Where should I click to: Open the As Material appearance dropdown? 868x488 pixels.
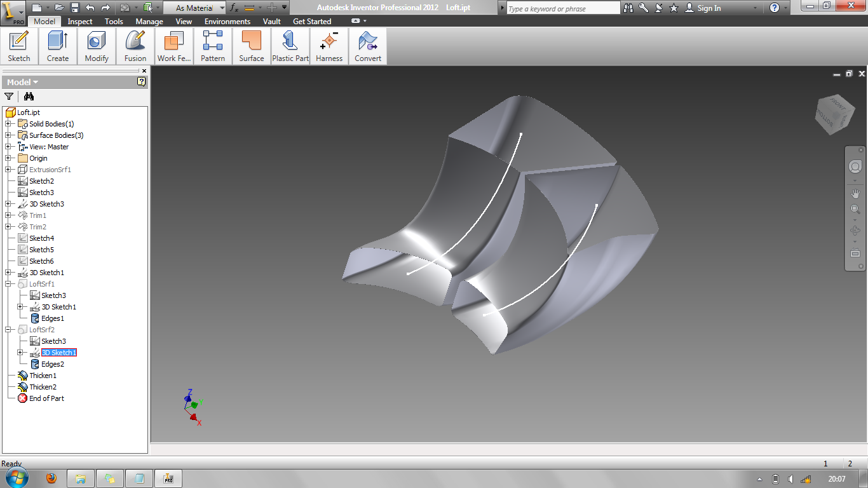(221, 8)
